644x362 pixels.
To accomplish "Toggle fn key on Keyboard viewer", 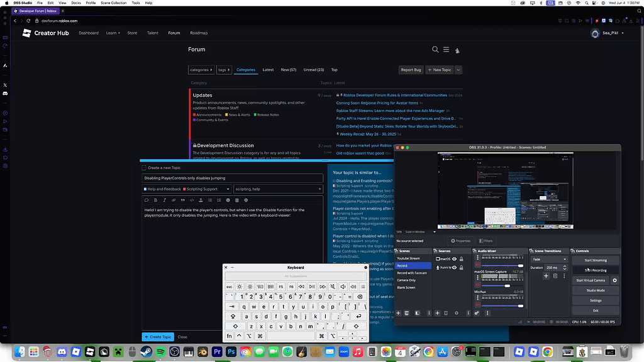I will [229, 336].
